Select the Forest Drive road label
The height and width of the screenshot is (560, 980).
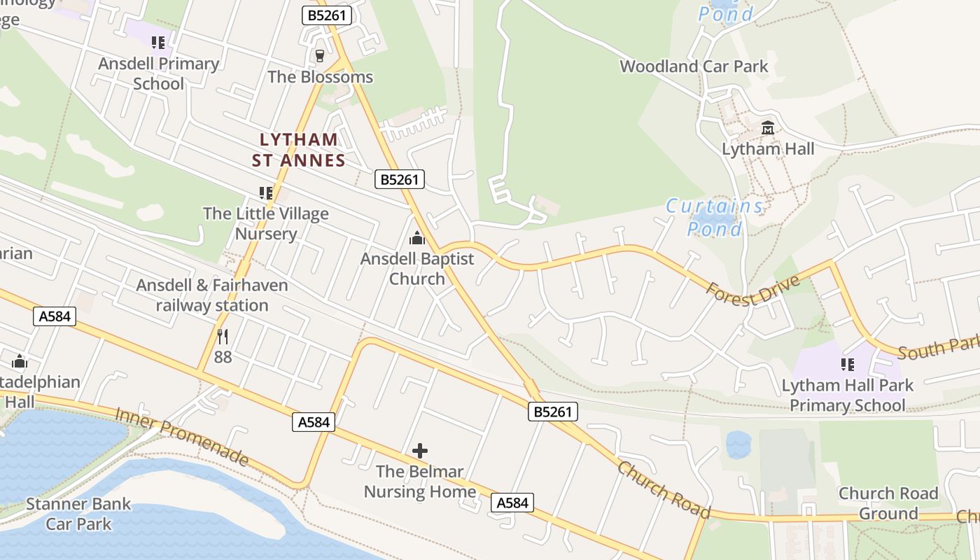[752, 290]
